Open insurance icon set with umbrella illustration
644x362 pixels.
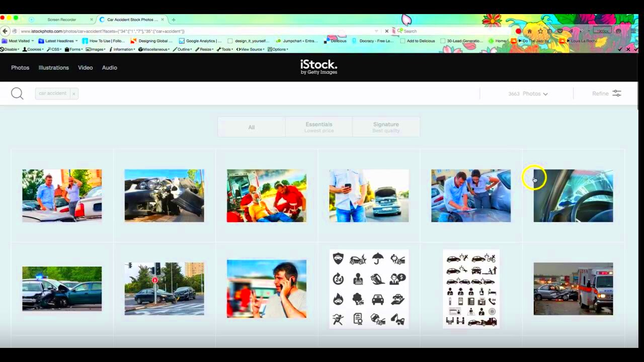click(x=369, y=289)
